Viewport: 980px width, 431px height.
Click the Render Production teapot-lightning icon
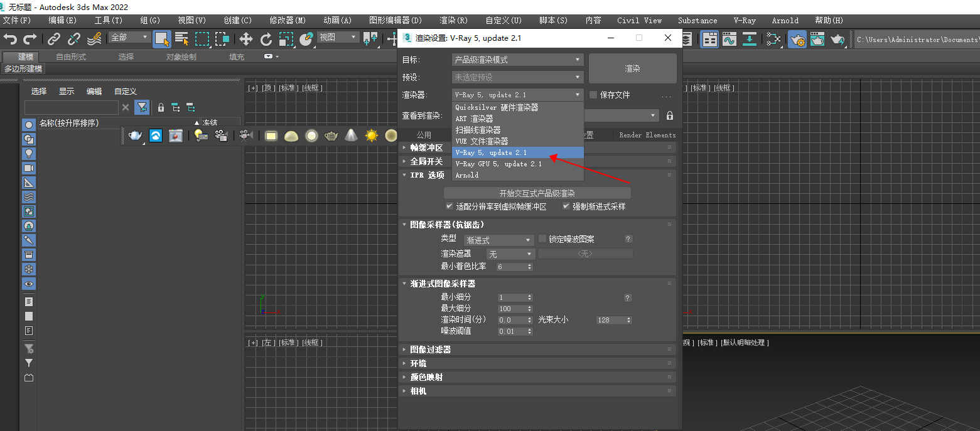837,40
